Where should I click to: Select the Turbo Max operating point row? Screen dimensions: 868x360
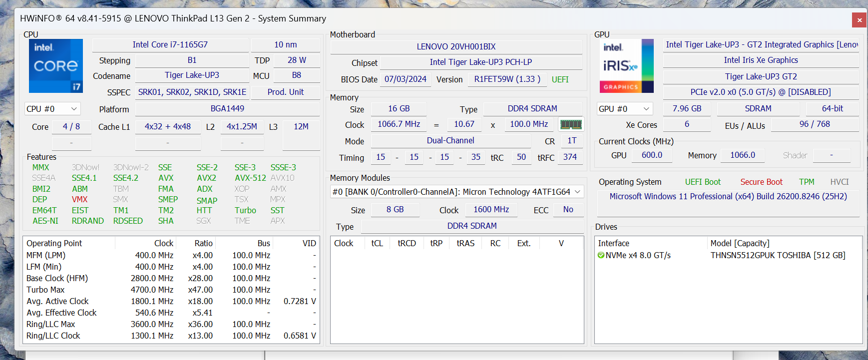pos(171,290)
